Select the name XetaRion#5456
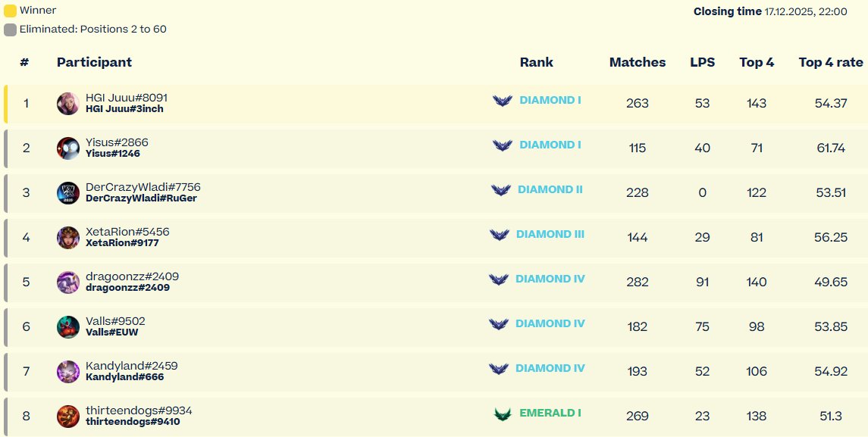Image resolution: width=868 pixels, height=437 pixels. [127, 232]
